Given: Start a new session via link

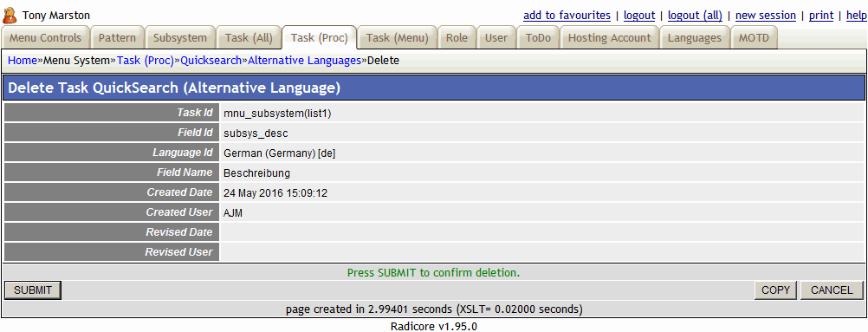Looking at the screenshot, I should (766, 16).
